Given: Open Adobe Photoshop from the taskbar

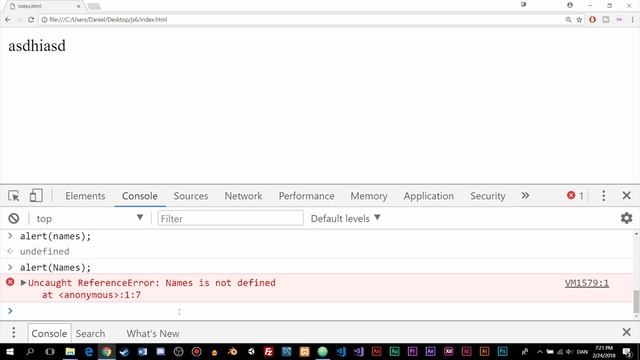Looking at the screenshot, I should [502, 351].
